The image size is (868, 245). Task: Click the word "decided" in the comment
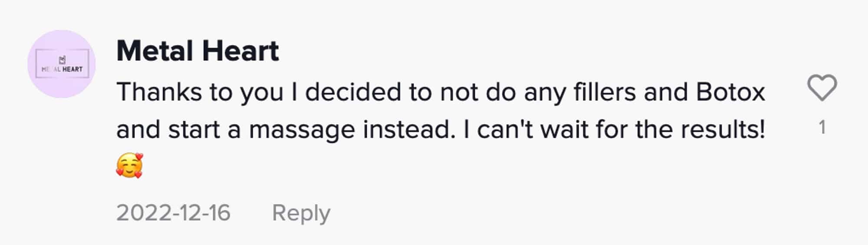(353, 92)
